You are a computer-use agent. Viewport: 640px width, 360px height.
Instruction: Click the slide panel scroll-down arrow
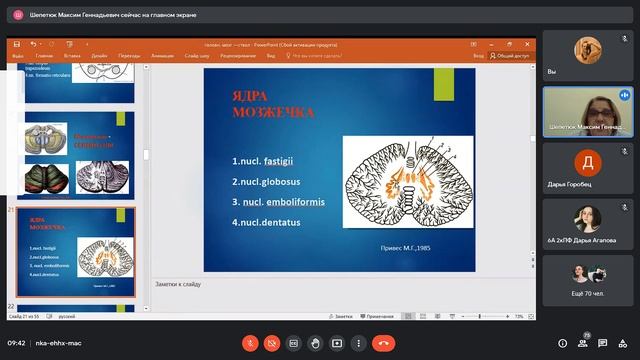pyautogui.click(x=146, y=309)
